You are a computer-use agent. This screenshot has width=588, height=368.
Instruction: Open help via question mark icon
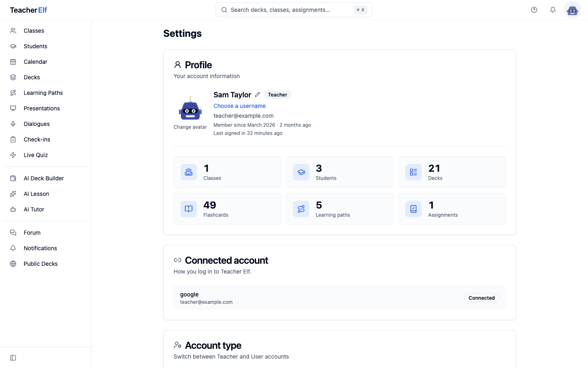point(534,10)
